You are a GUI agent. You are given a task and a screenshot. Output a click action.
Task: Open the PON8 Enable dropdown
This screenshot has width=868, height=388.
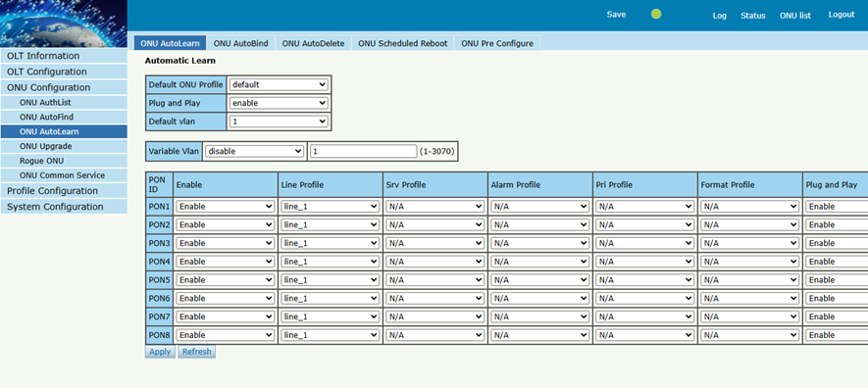pyautogui.click(x=226, y=335)
